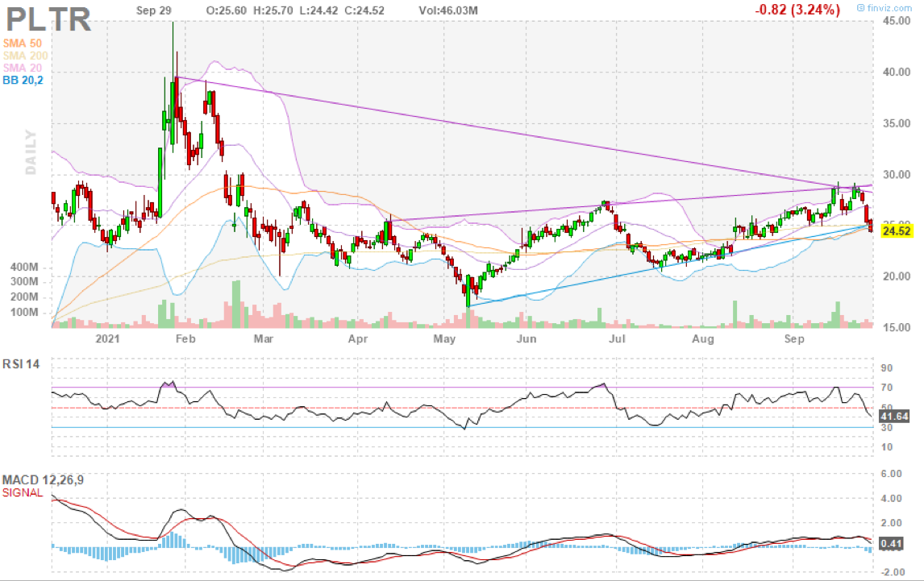Click the high price H:25.70 value
The height and width of the screenshot is (581, 924).
click(273, 10)
